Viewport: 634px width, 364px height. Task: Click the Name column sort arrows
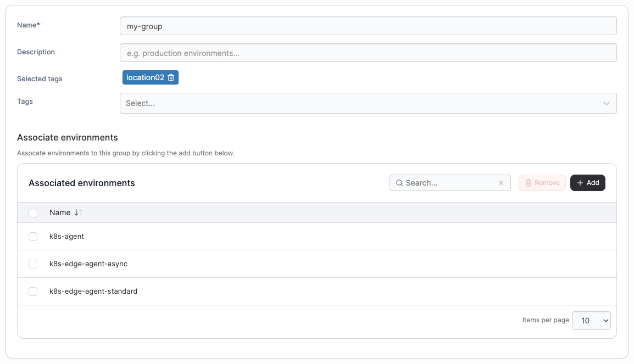(x=78, y=212)
